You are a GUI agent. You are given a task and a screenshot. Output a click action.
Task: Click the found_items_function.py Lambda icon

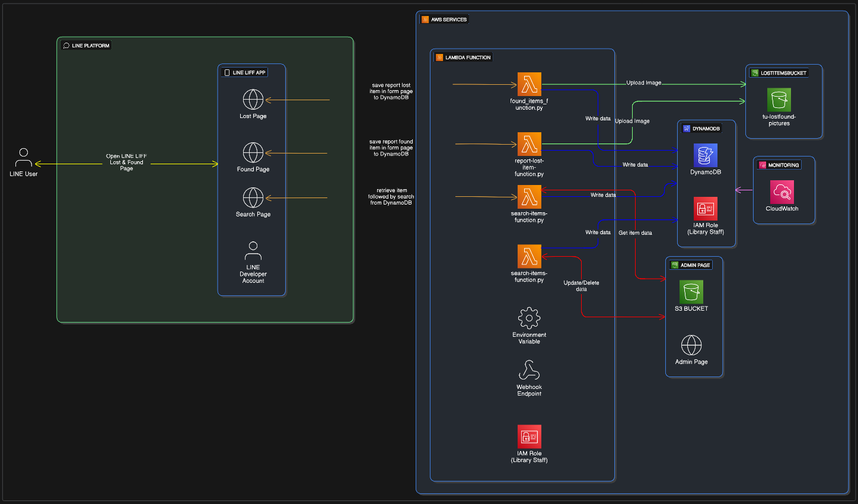click(530, 84)
